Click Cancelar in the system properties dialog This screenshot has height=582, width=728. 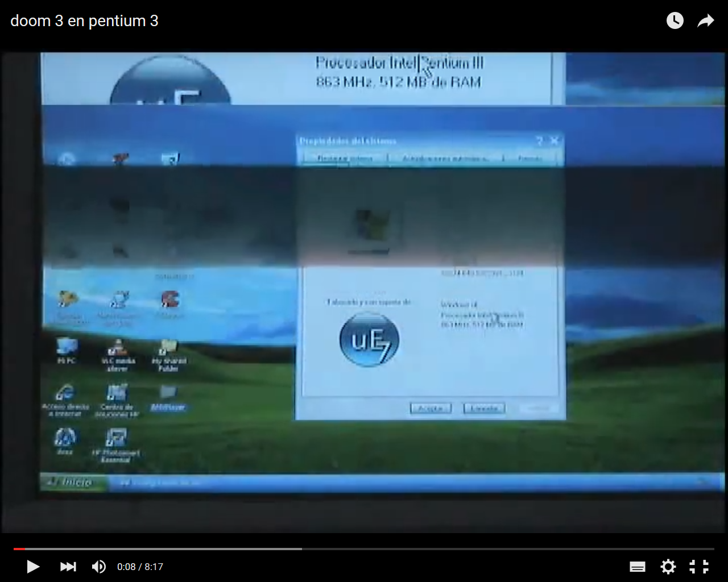(484, 408)
